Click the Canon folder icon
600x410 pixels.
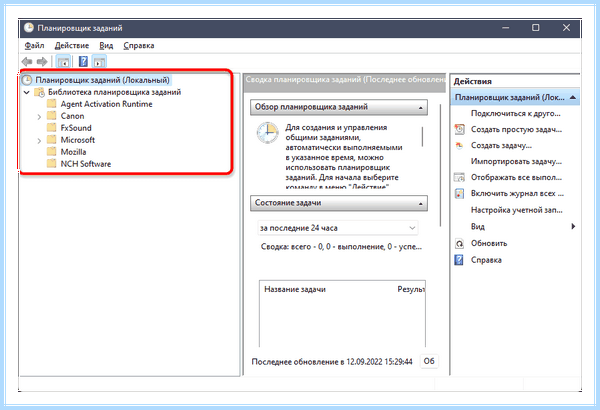pyautogui.click(x=51, y=116)
